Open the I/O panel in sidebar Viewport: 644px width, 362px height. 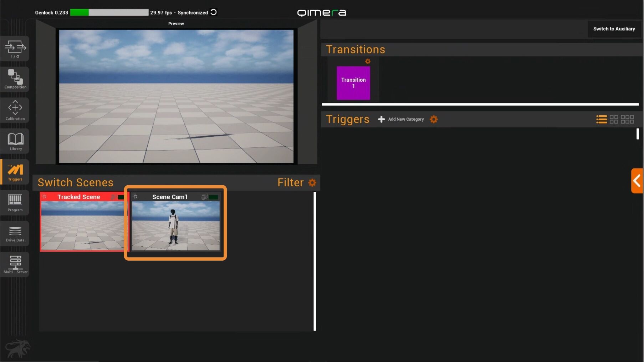tap(15, 49)
